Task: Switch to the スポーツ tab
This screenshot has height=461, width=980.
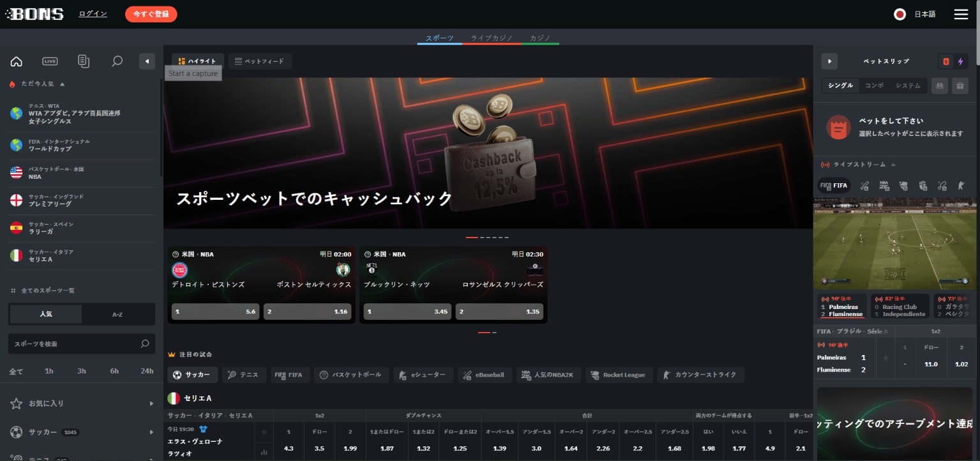Action: tap(440, 38)
